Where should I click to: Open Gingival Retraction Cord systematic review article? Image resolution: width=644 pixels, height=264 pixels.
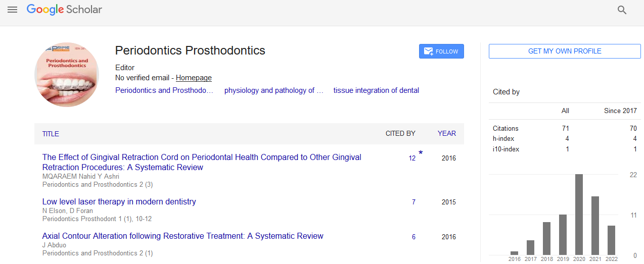coord(202,162)
